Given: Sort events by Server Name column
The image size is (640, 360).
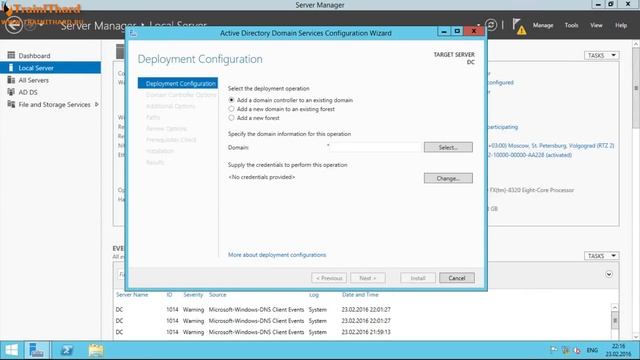Looking at the screenshot, I should (132, 294).
